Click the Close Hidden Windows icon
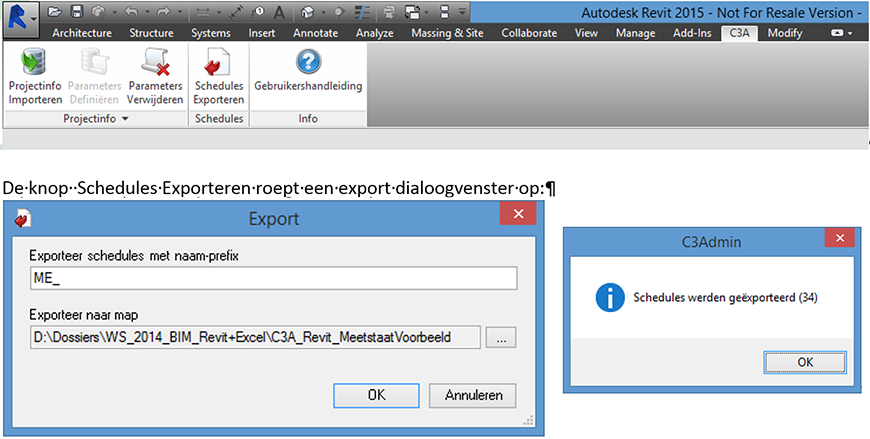The image size is (870, 439). tap(390, 12)
